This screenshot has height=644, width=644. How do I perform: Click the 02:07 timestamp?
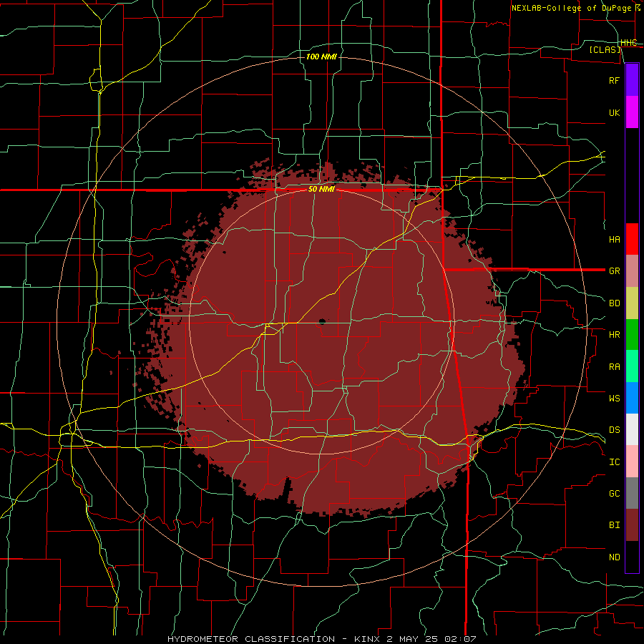click(461, 639)
